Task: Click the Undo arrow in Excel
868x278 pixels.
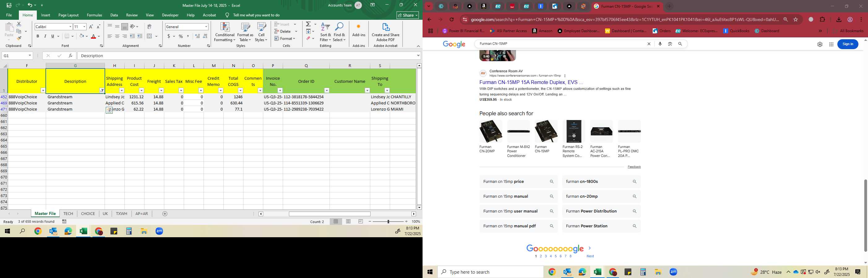Action: [x=30, y=5]
